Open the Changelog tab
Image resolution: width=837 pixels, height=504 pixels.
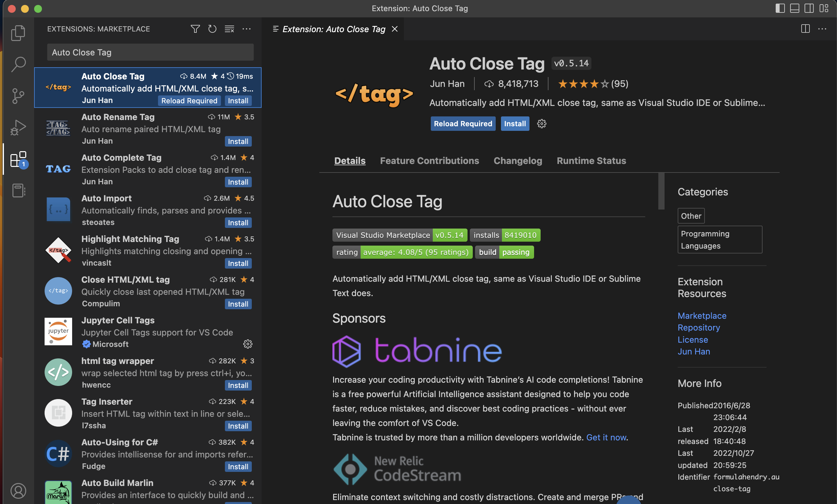pyautogui.click(x=517, y=161)
